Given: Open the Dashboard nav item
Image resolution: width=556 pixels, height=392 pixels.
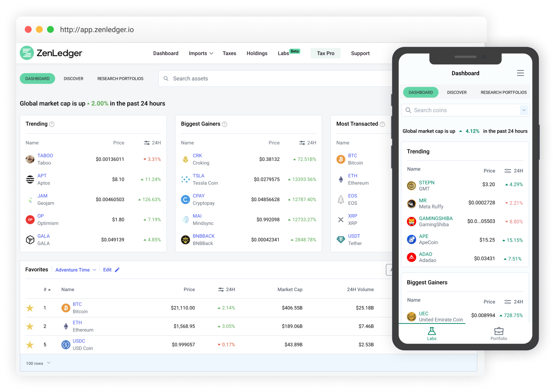Looking at the screenshot, I should (x=166, y=54).
